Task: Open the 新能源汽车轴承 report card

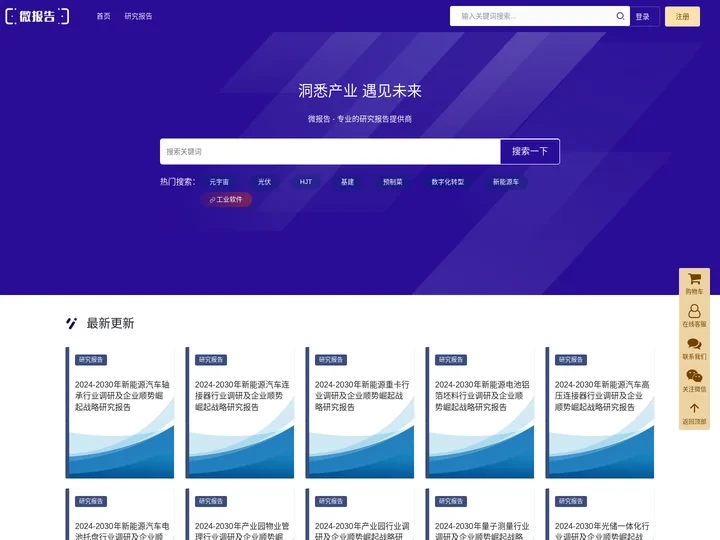Action: pyautogui.click(x=120, y=412)
